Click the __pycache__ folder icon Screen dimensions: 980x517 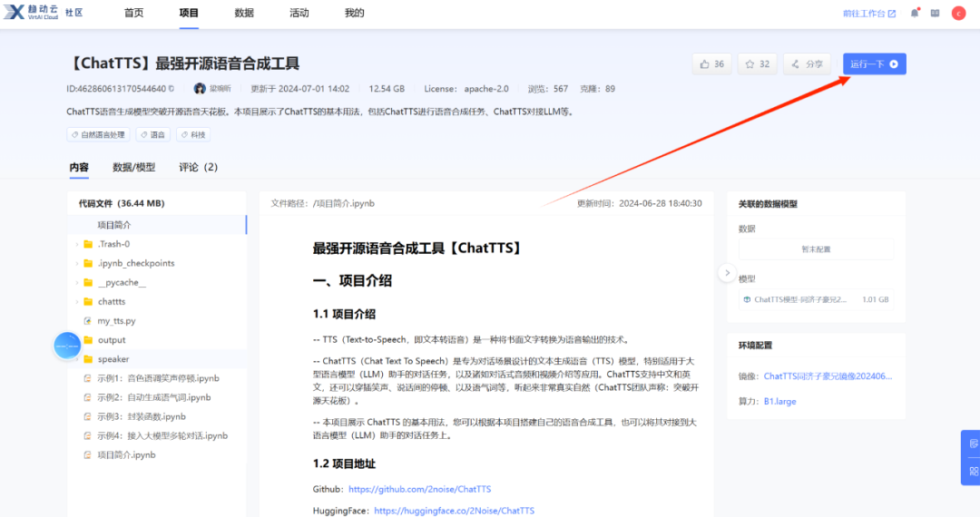click(x=88, y=283)
